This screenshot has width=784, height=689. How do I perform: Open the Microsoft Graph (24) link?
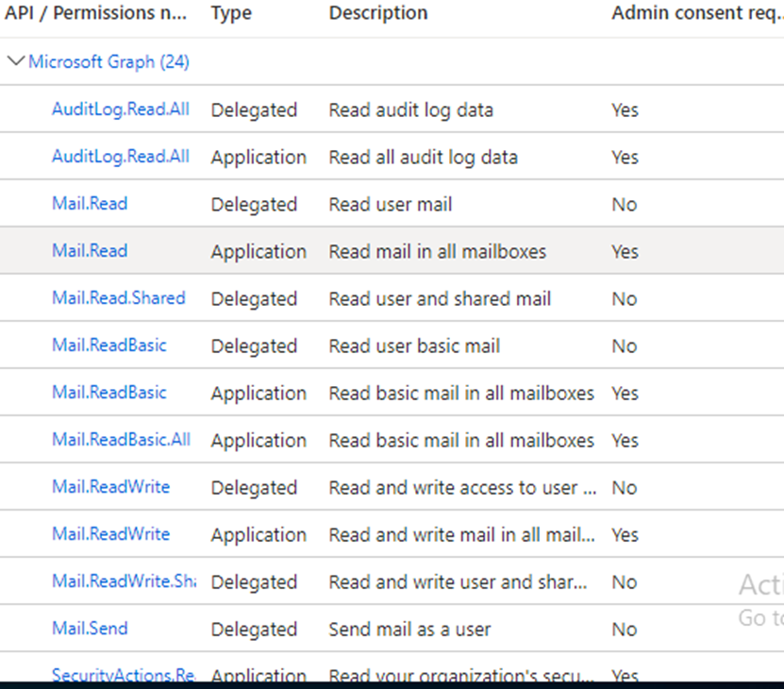pos(108,61)
